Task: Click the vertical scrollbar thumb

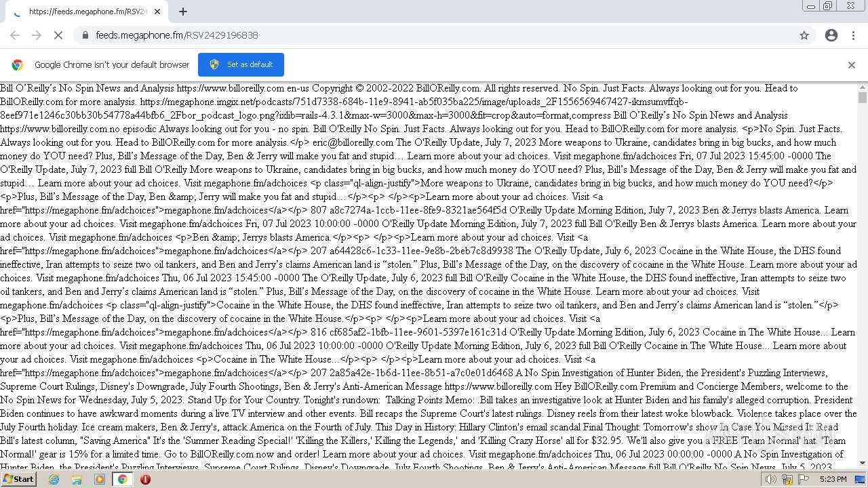Action: (x=863, y=98)
